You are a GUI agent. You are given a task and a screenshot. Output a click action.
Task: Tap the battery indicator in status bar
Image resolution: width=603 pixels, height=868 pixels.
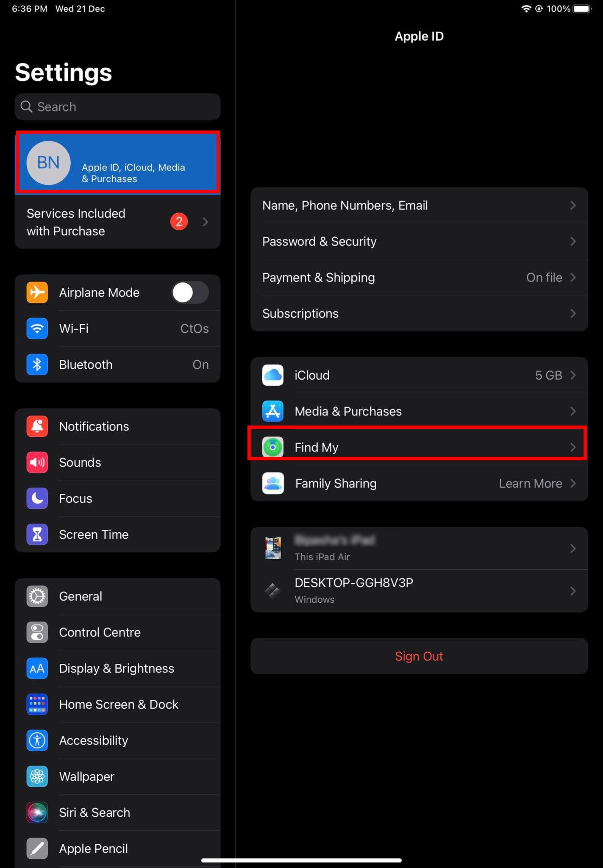[582, 9]
